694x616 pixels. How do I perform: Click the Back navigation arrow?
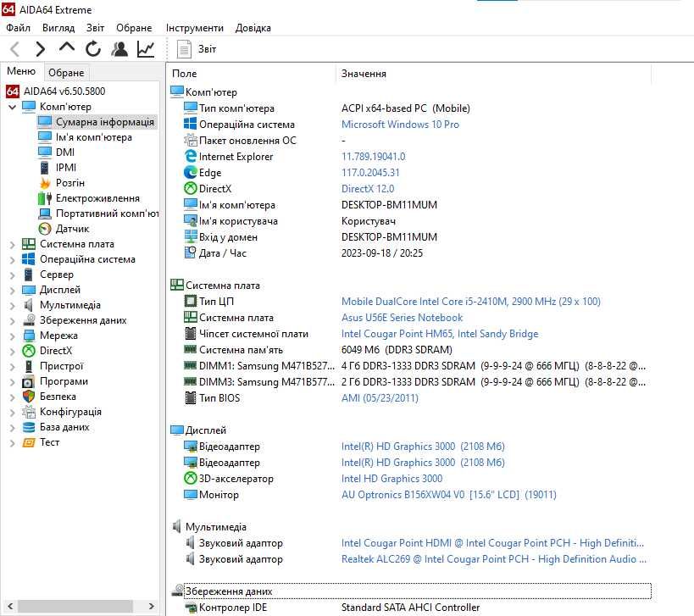15,48
